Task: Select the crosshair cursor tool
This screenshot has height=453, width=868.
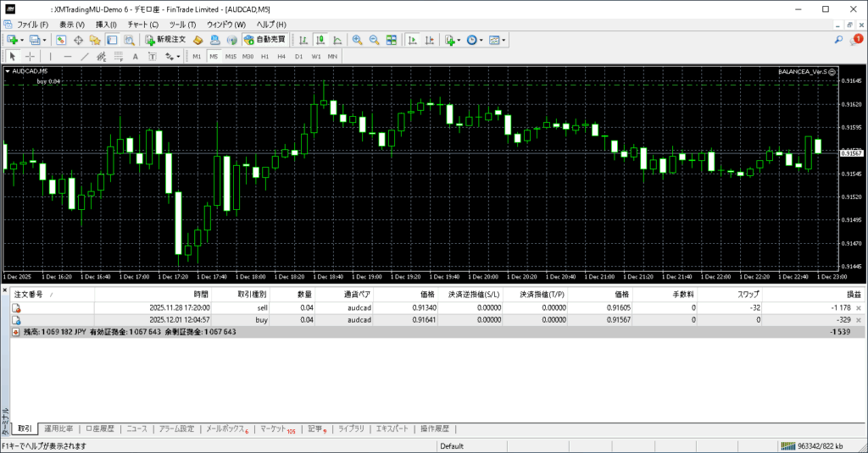Action: [30, 57]
